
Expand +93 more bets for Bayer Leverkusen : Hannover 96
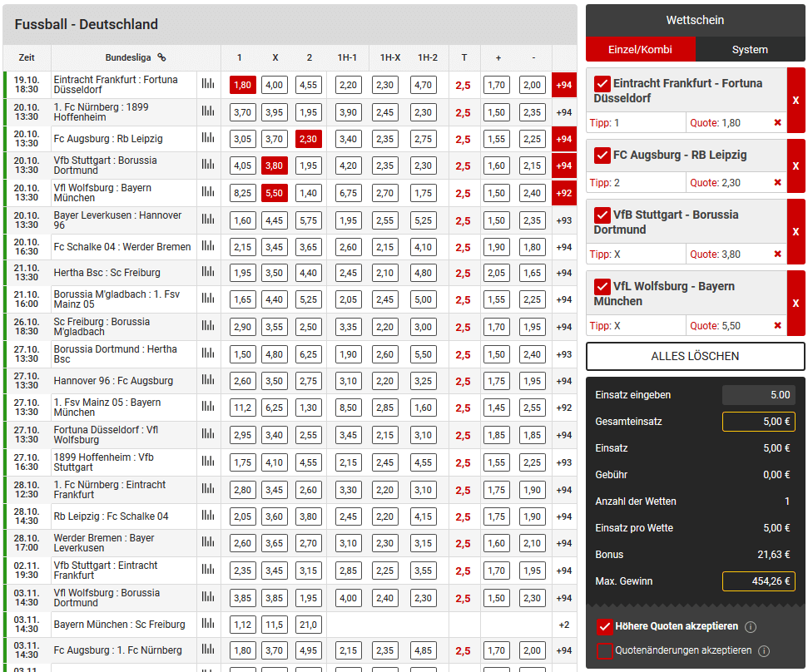click(x=563, y=220)
